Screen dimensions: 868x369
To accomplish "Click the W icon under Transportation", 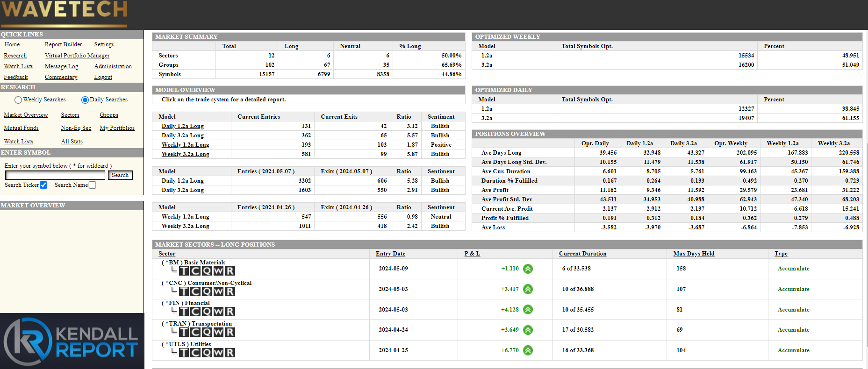I will click(x=218, y=332).
